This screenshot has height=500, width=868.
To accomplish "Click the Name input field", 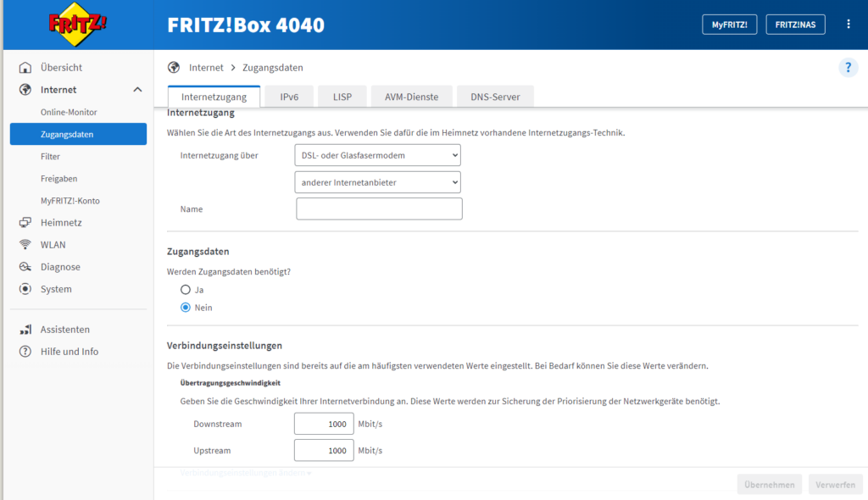I will (x=379, y=208).
